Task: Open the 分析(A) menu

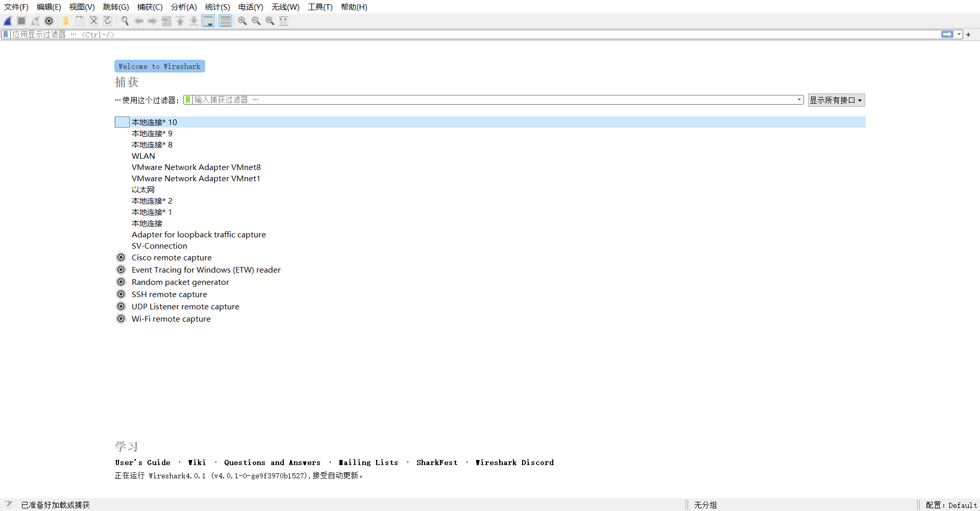Action: (x=184, y=7)
